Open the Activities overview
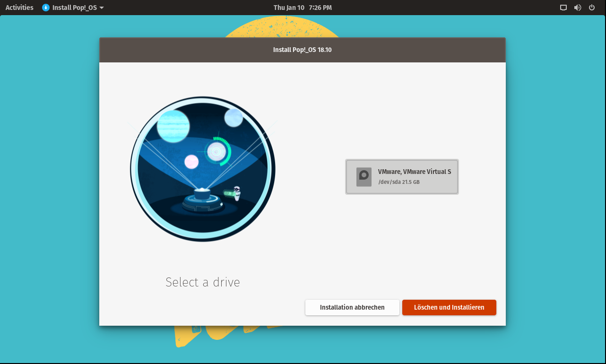This screenshot has height=364, width=606. [19, 8]
